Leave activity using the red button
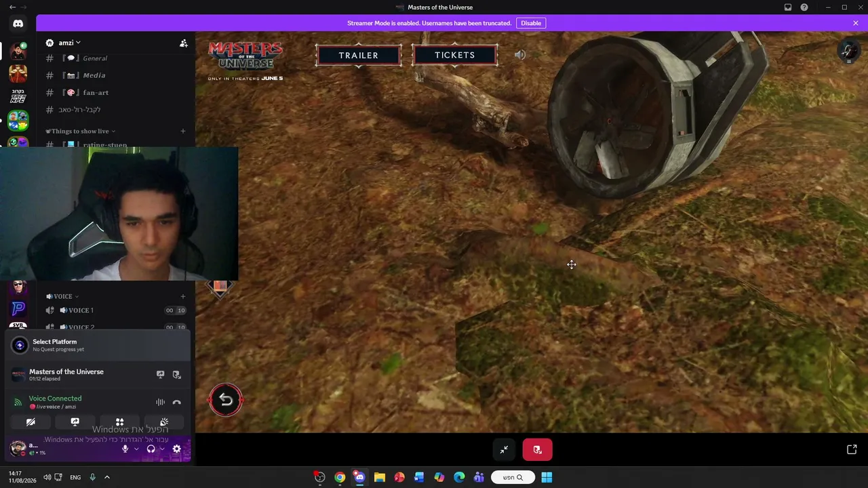The image size is (868, 488). [x=537, y=449]
